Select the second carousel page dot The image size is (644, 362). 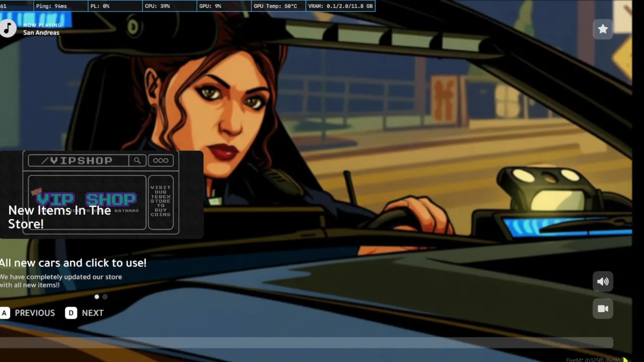pos(105,297)
